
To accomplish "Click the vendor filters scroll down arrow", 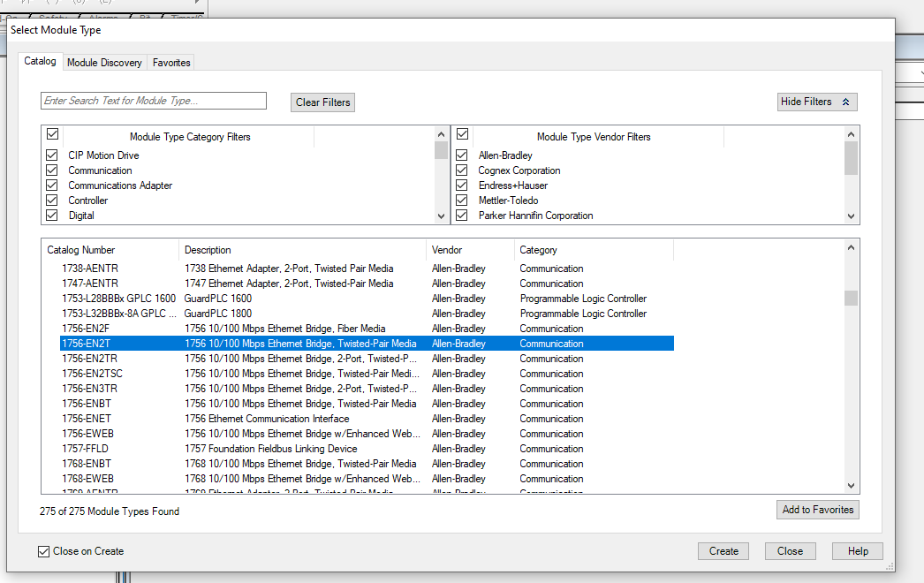I will point(851,216).
